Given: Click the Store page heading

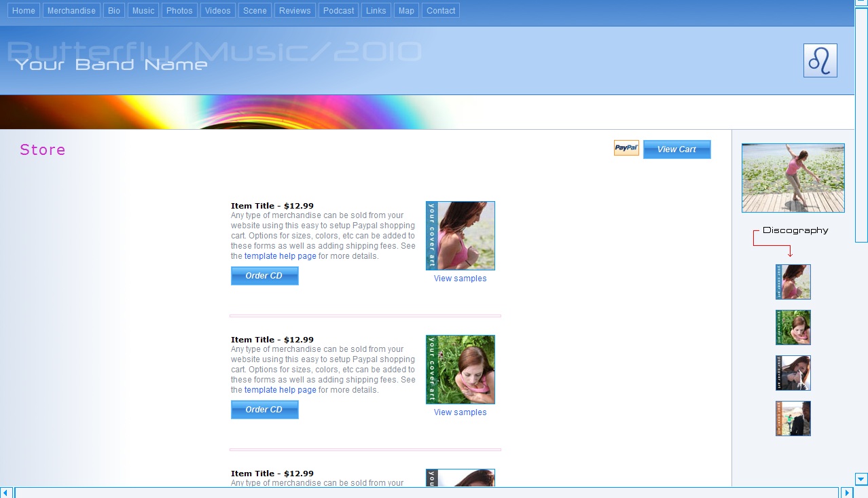Looking at the screenshot, I should click(43, 149).
